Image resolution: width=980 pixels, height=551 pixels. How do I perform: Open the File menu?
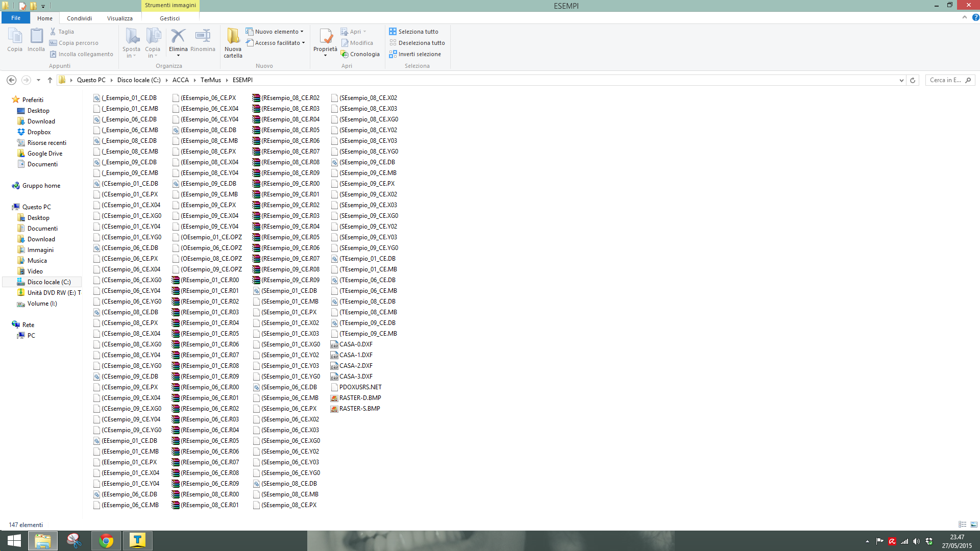16,18
